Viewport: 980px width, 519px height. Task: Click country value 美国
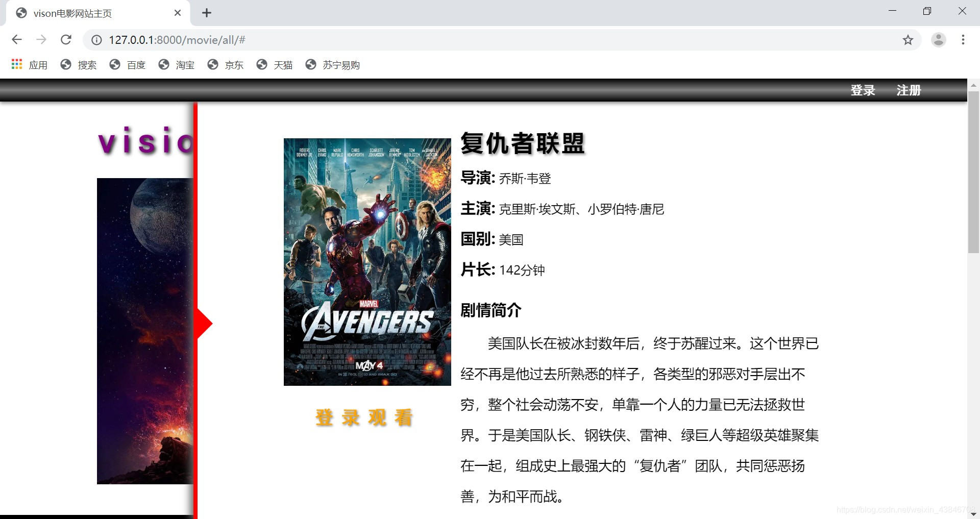coord(511,240)
